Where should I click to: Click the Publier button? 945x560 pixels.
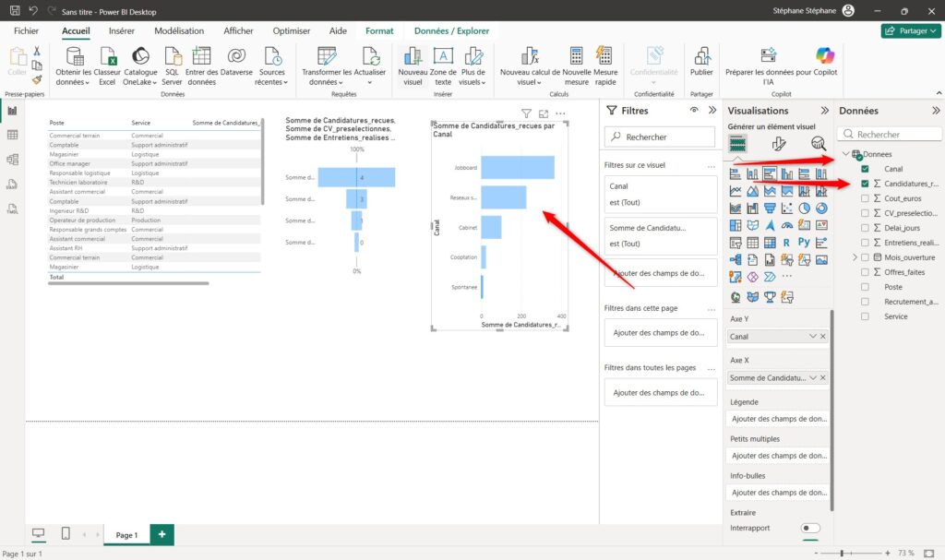click(701, 62)
